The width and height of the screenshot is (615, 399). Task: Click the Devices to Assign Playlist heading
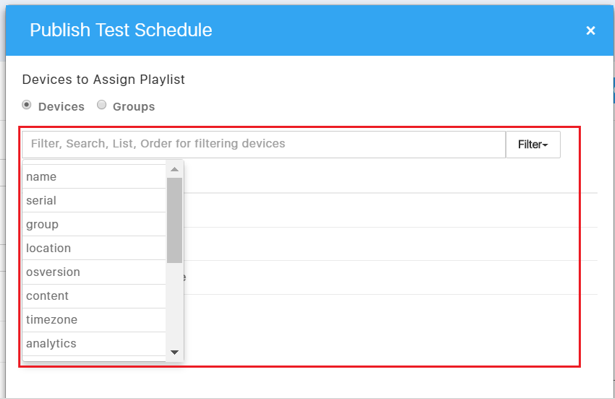[x=103, y=79]
